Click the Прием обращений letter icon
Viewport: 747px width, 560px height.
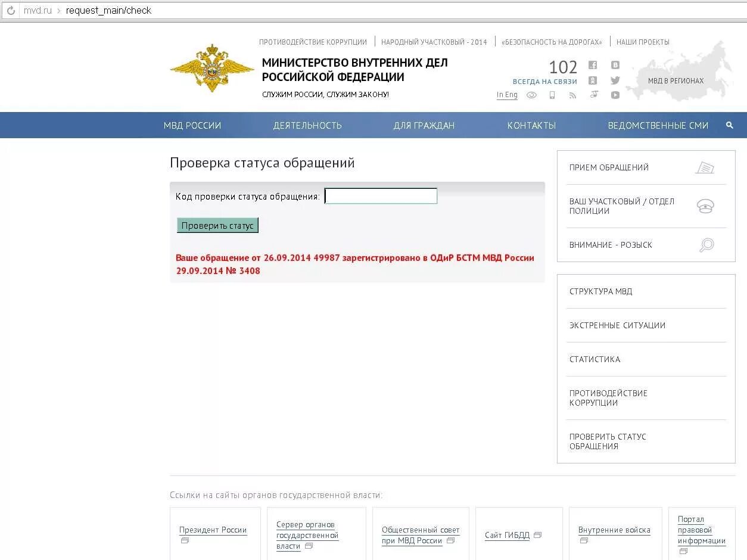click(x=705, y=167)
